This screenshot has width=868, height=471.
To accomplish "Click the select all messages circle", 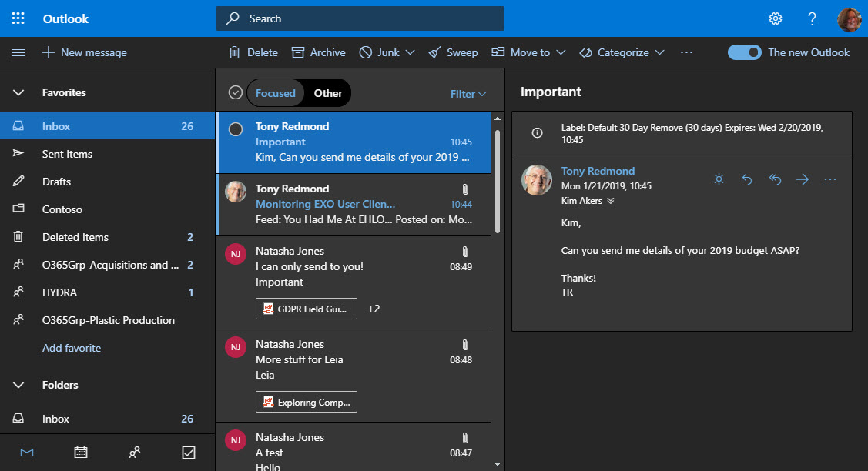I will [235, 92].
